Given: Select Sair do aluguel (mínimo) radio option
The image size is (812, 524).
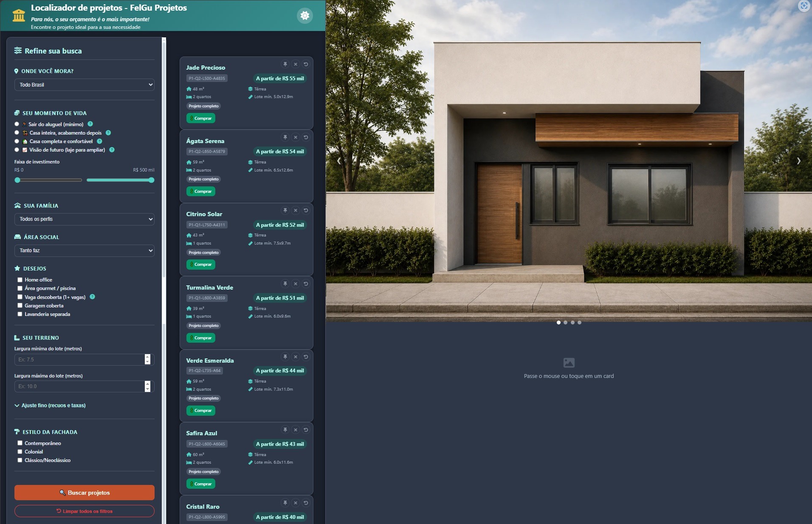Looking at the screenshot, I should click(x=17, y=124).
